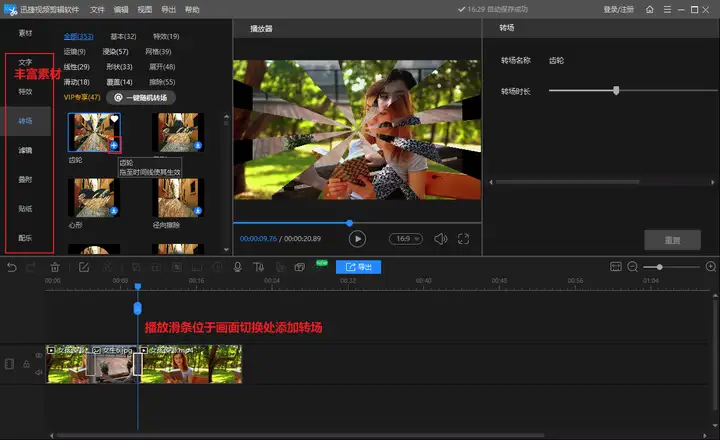Switch to the 特效 sidebar tab
The height and width of the screenshot is (440, 720).
click(x=25, y=92)
